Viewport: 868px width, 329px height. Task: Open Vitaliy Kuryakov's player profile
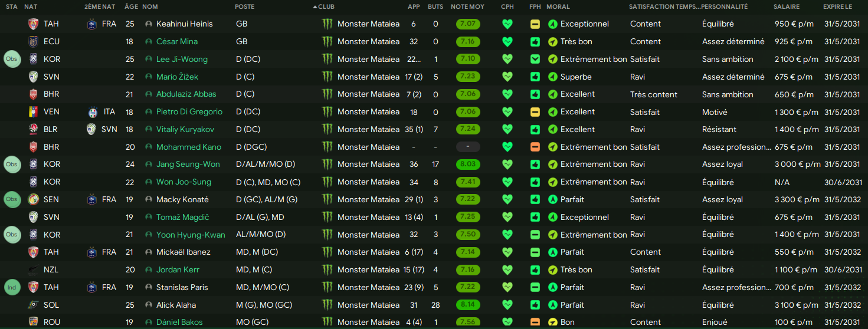(x=185, y=129)
